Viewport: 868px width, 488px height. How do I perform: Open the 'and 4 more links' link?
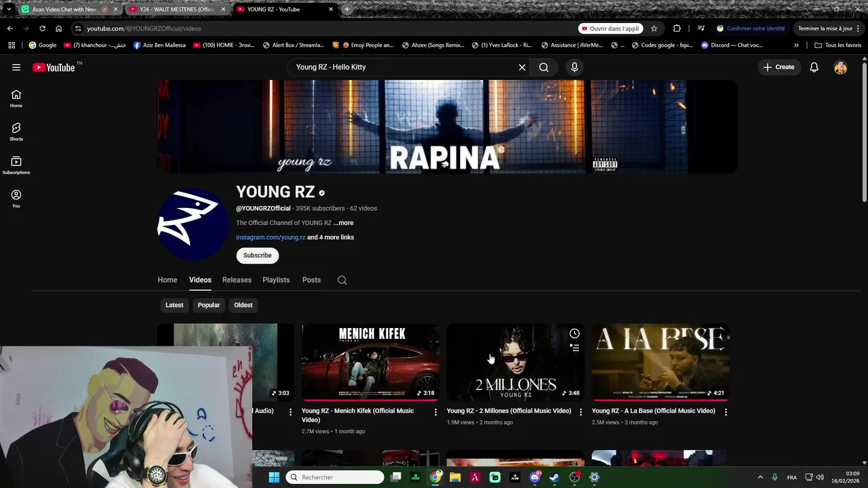click(x=330, y=237)
